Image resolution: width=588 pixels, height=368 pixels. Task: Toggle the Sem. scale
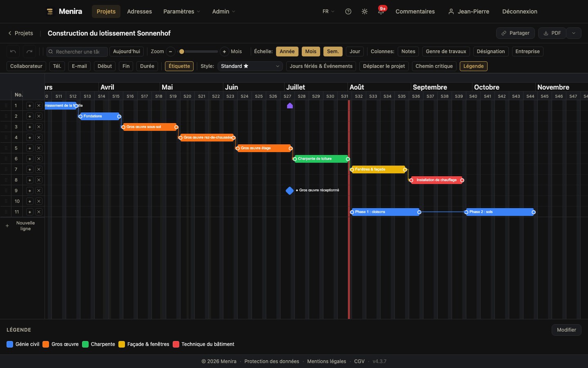pyautogui.click(x=333, y=52)
